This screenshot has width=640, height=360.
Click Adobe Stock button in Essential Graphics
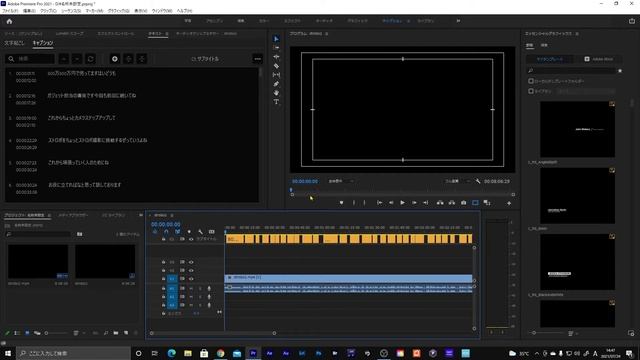(x=598, y=59)
